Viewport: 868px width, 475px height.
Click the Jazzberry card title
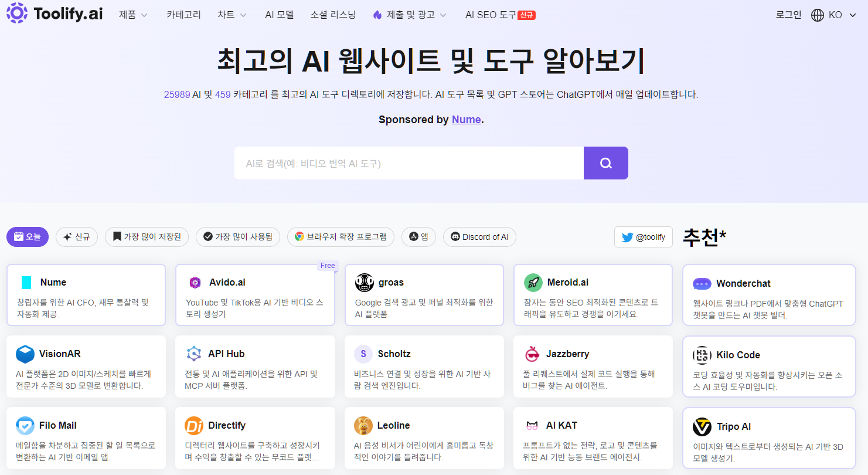pyautogui.click(x=568, y=354)
